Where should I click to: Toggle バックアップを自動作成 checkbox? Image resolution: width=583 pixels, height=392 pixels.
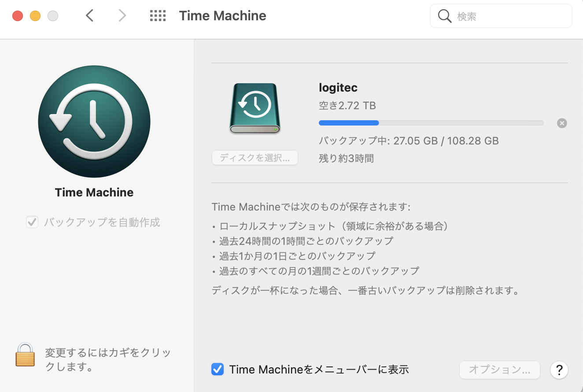(32, 222)
